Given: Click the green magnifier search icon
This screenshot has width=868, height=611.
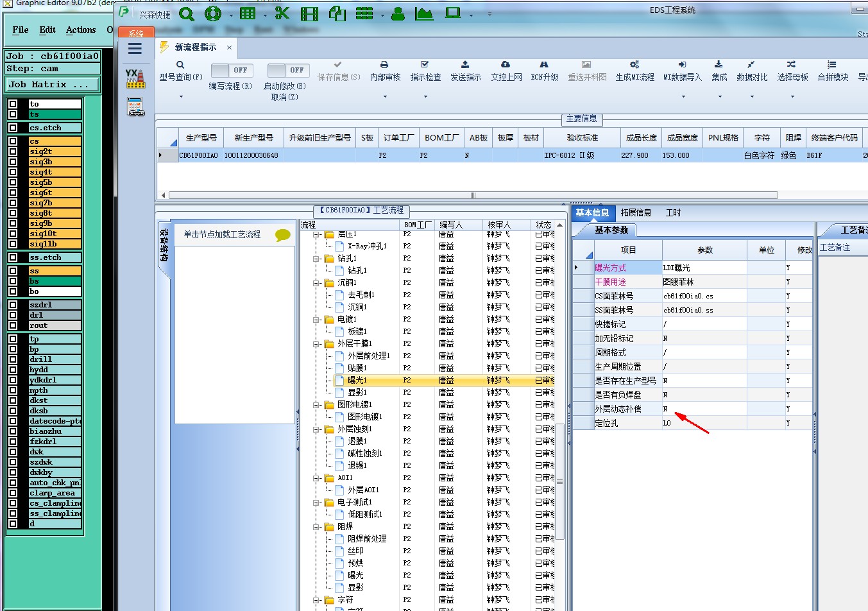Looking at the screenshot, I should 186,13.
